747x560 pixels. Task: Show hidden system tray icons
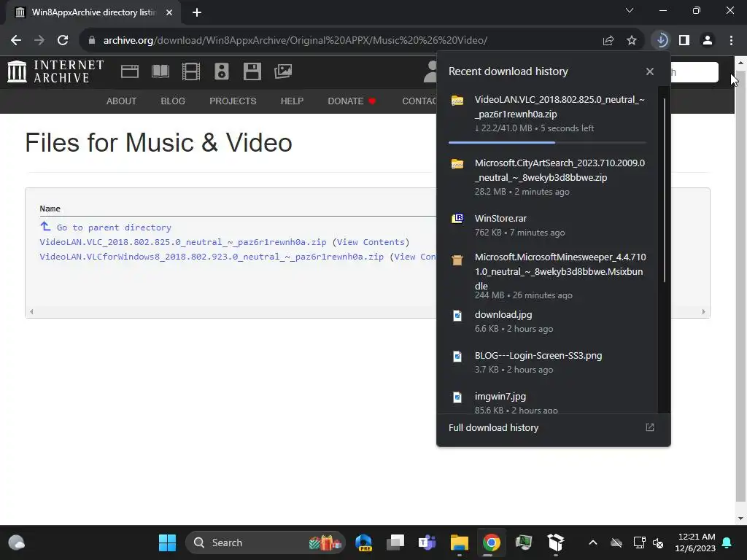593,542
